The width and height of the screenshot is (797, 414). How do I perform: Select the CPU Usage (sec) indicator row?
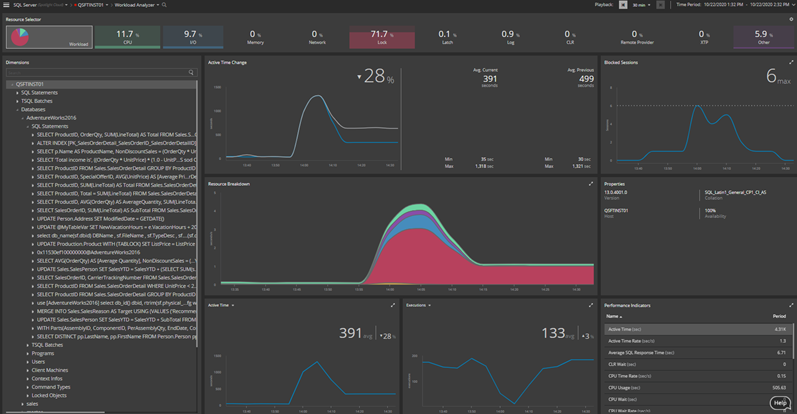click(697, 388)
